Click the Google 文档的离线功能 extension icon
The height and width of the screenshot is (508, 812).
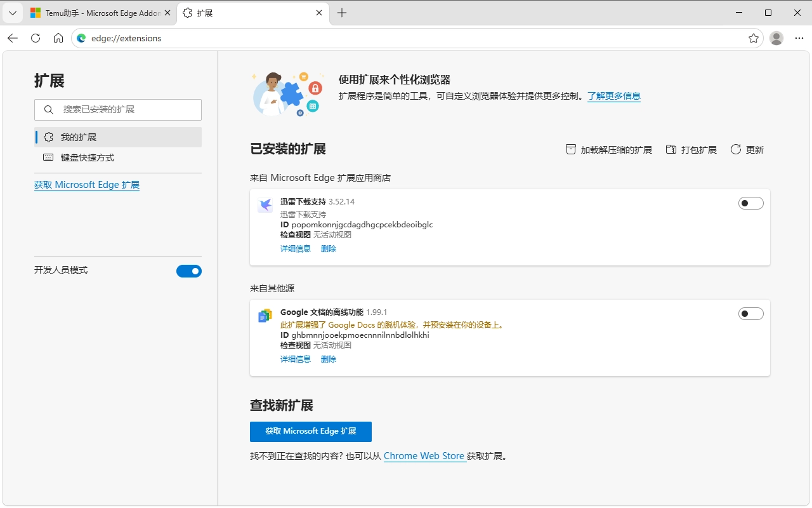(x=265, y=315)
